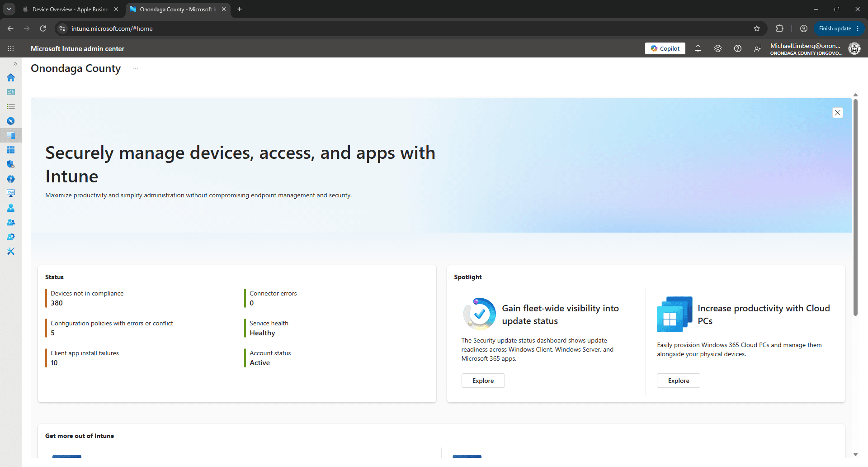The height and width of the screenshot is (467, 868).
Task: Open the Apps grid icon in sidebar
Action: tap(11, 150)
